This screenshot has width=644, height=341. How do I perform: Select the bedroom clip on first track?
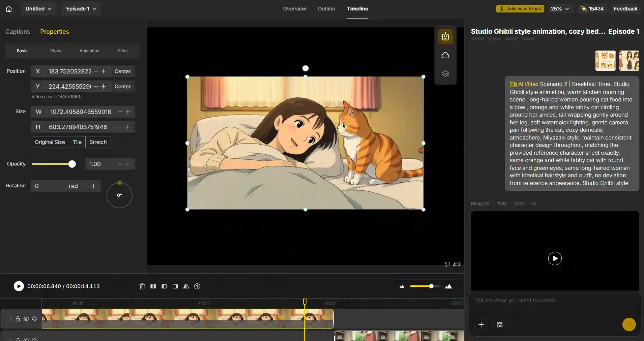(x=187, y=319)
